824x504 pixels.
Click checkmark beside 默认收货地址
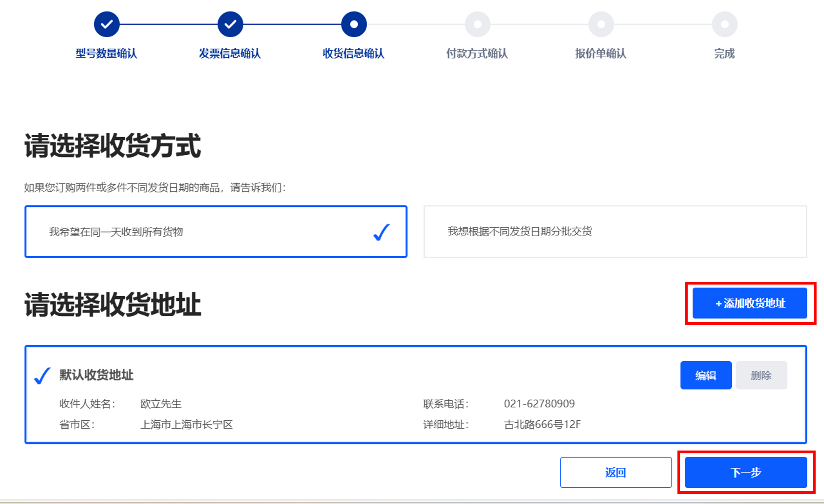42,376
